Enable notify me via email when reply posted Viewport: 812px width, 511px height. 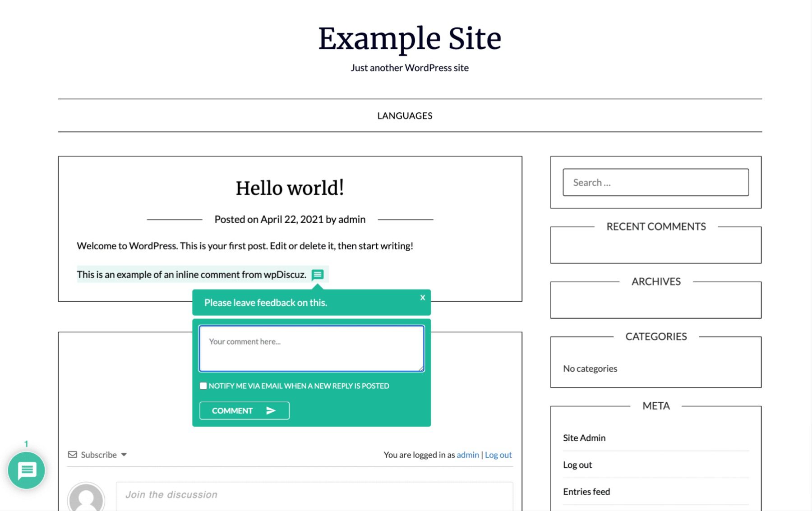pos(203,386)
